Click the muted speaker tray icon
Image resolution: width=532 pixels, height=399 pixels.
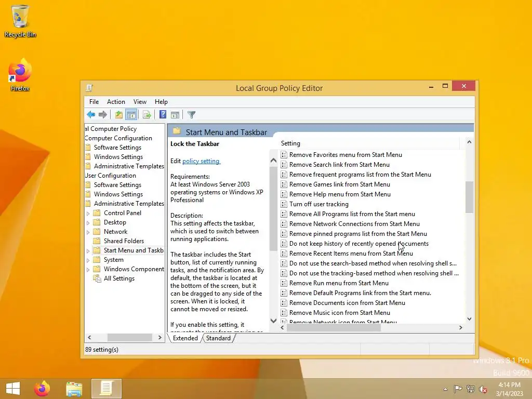tap(483, 389)
